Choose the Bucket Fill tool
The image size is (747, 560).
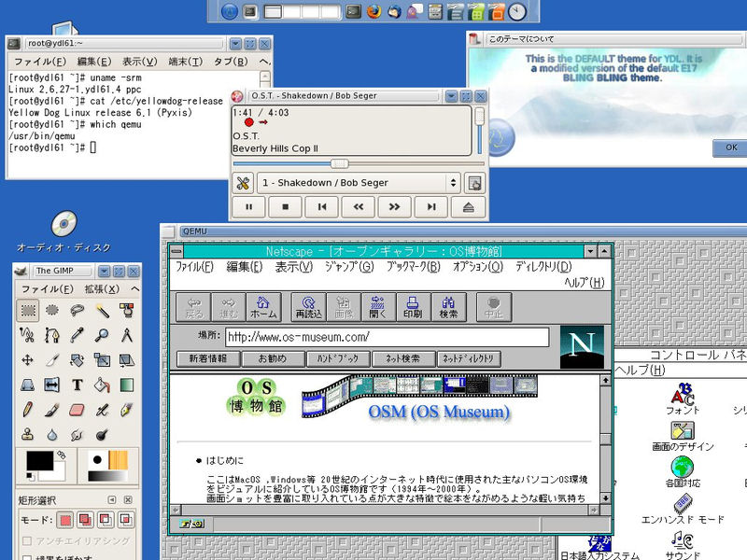[x=102, y=385]
